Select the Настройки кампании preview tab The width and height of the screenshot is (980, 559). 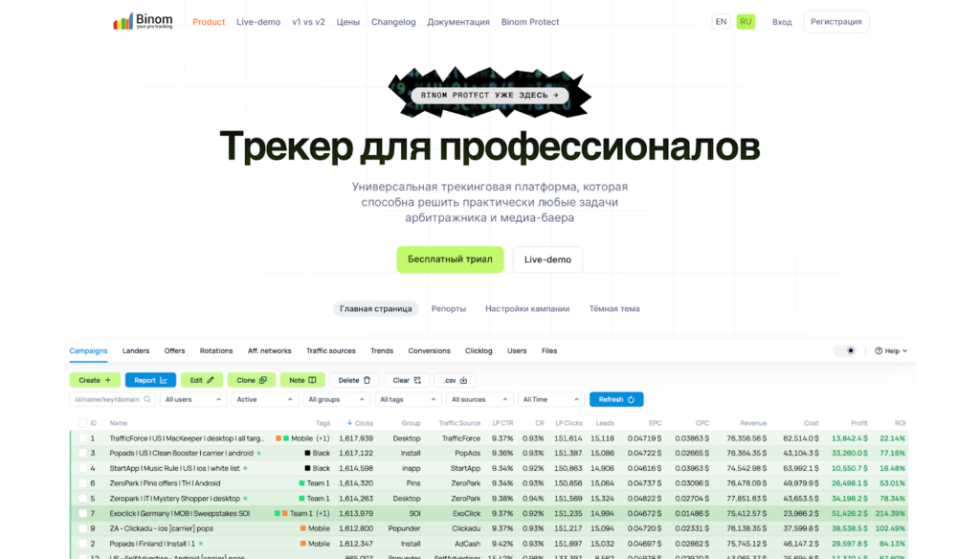click(527, 309)
